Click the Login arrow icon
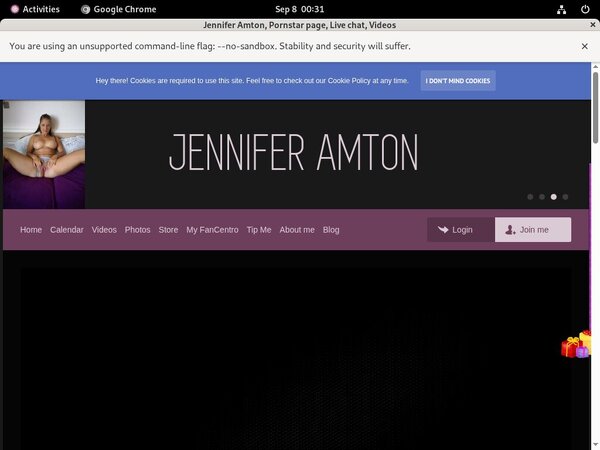Image resolution: width=600 pixels, height=450 pixels. pyautogui.click(x=442, y=230)
